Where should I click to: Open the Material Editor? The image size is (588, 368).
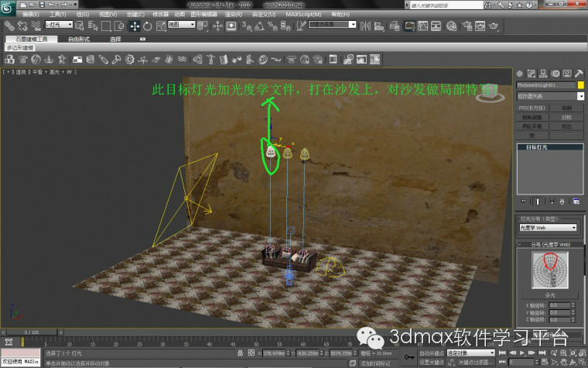(452, 26)
